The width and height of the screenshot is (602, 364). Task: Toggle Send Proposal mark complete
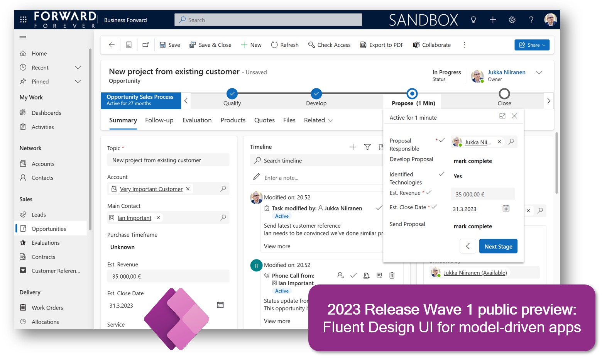point(473,226)
